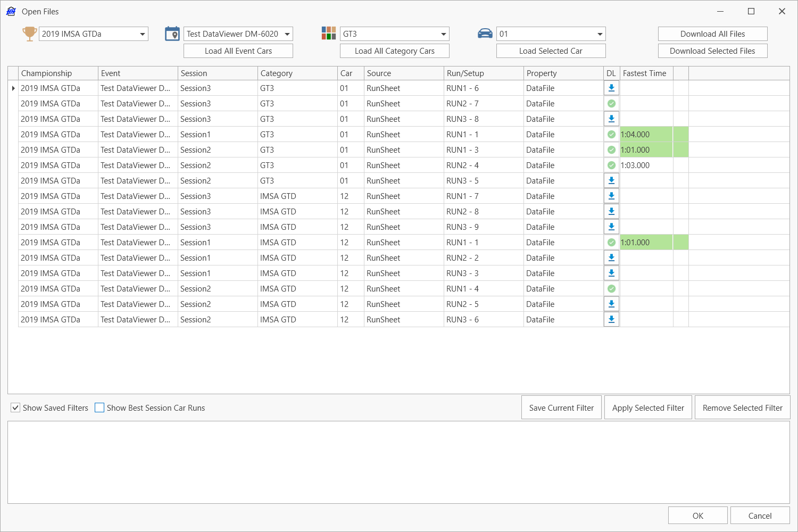Sort by Session column header
This screenshot has height=532, width=798.
[218, 73]
